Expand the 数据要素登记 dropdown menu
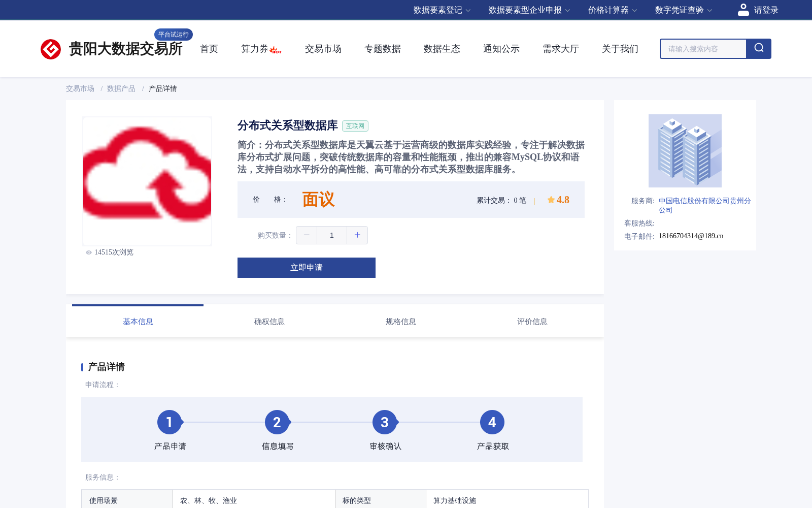This screenshot has height=508, width=812. [x=442, y=10]
